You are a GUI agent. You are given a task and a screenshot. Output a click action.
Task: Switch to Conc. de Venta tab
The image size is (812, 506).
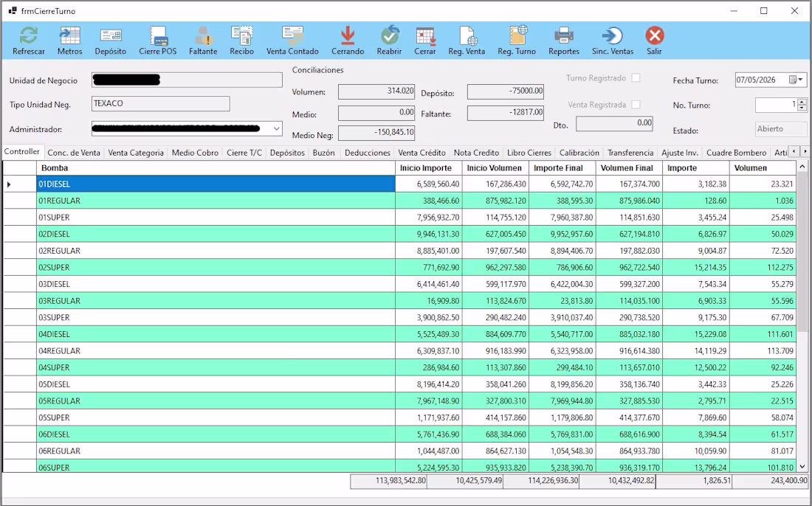(x=74, y=153)
